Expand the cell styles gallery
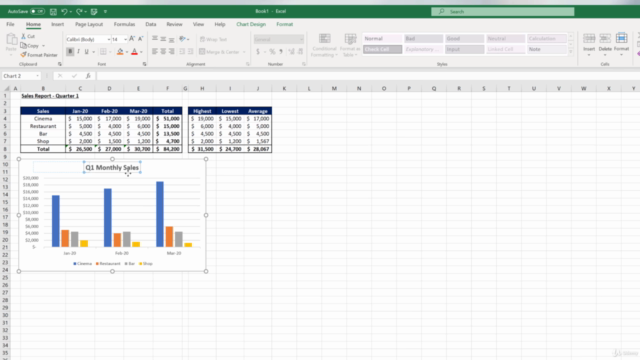 [571, 52]
